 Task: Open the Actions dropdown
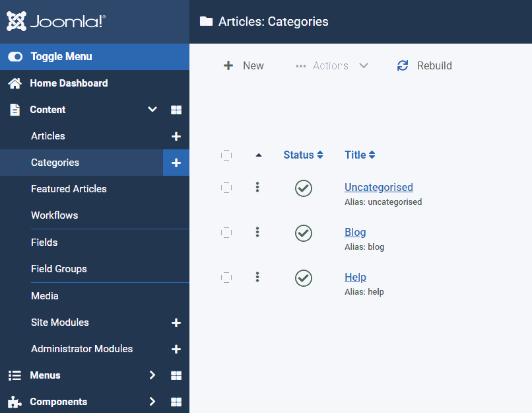pyautogui.click(x=332, y=65)
